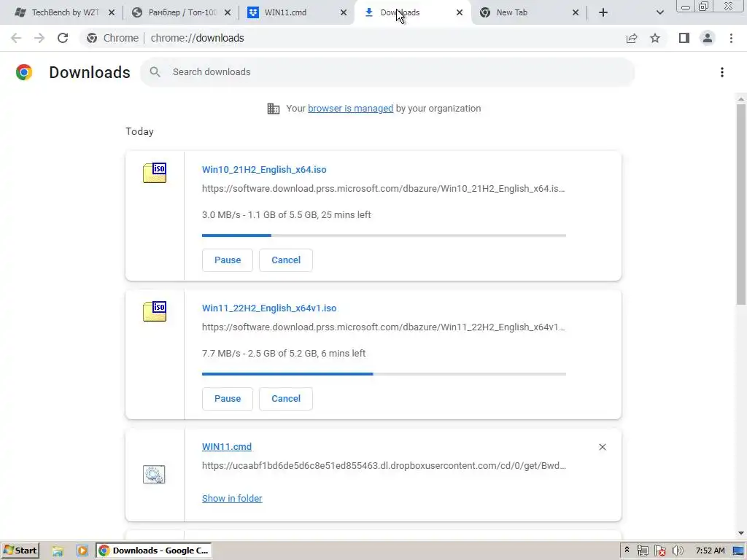Close the Downloads tab
Screen dimensions: 747x560
[x=460, y=12]
